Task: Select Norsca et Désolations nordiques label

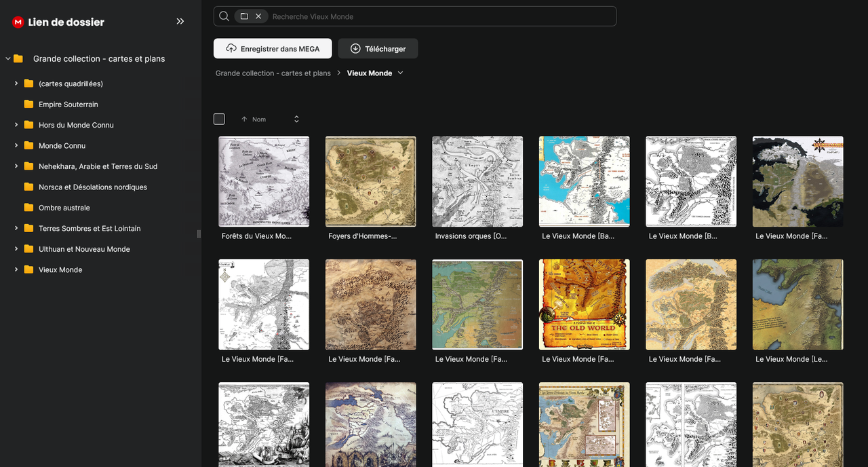Action: click(93, 187)
